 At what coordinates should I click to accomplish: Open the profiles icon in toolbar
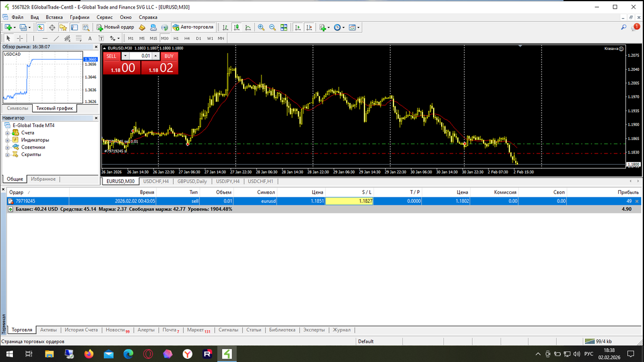point(24,27)
